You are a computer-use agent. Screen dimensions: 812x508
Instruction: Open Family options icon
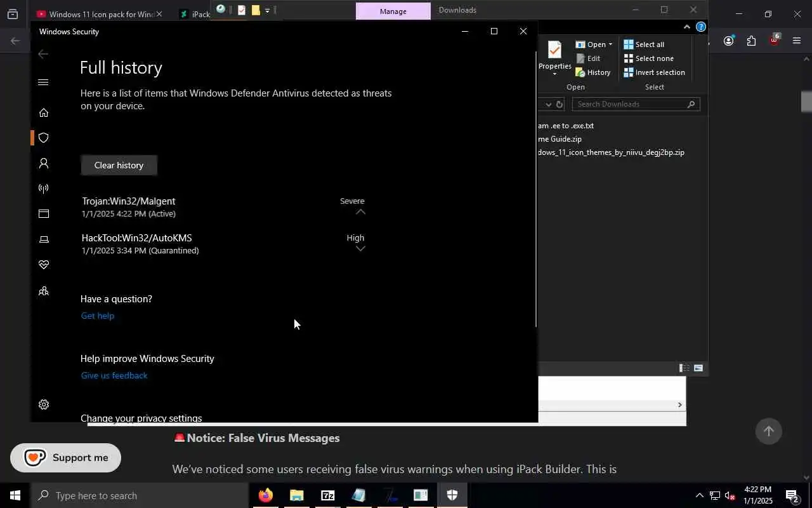click(43, 291)
